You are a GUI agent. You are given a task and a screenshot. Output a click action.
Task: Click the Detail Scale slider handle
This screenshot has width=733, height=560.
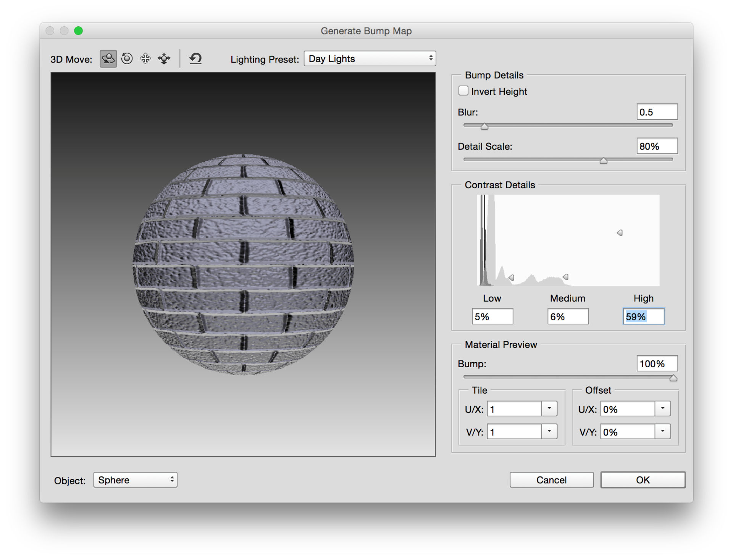point(604,161)
